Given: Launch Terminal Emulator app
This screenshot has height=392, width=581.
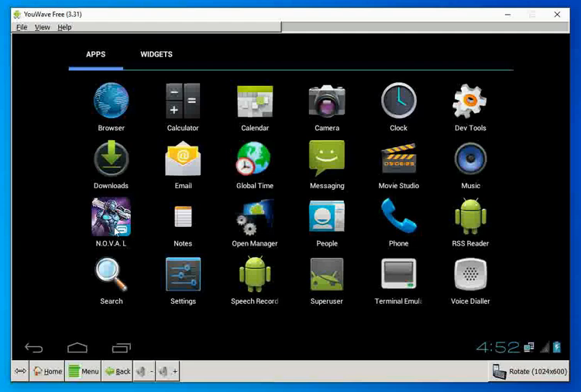Looking at the screenshot, I should tap(399, 274).
